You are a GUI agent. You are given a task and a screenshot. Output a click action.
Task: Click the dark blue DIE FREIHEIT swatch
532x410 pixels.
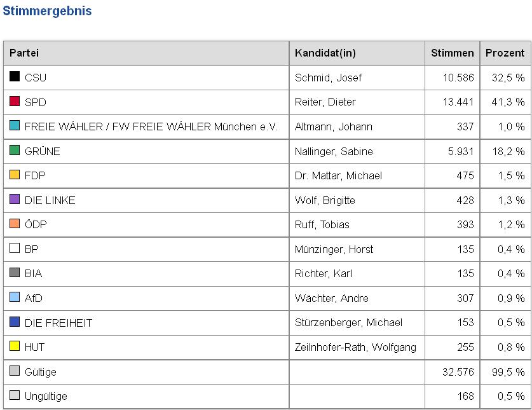tap(15, 322)
